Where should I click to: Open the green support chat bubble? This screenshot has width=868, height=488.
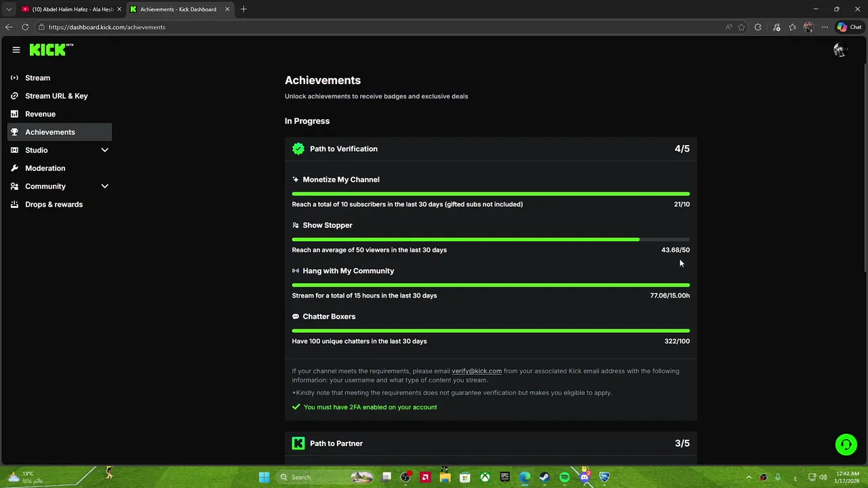[846, 445]
